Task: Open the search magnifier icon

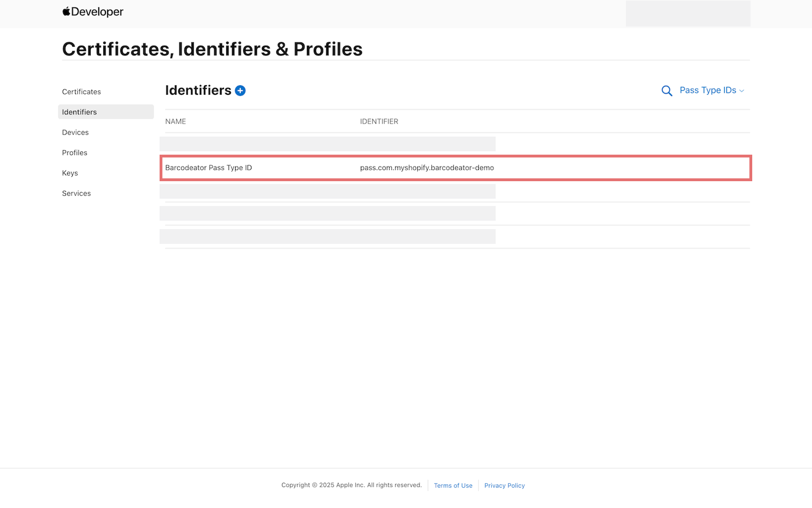Action: (667, 90)
